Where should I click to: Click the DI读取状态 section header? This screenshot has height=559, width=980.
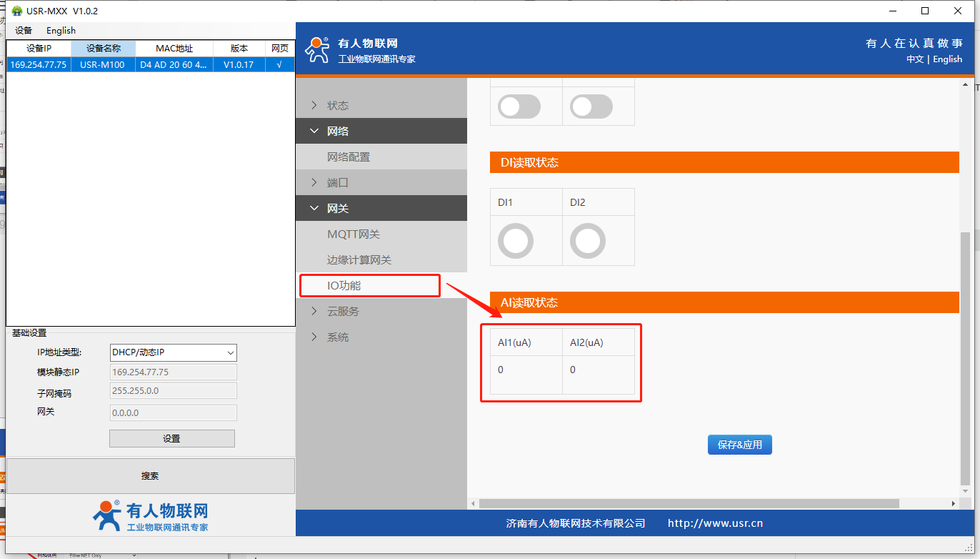[724, 162]
